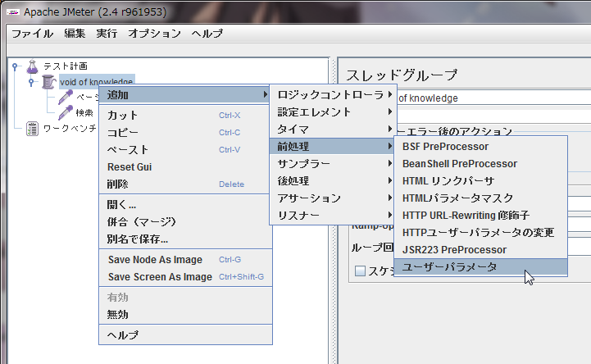Click the ループ回数 input field
This screenshot has width=591, height=364.
coord(579,248)
